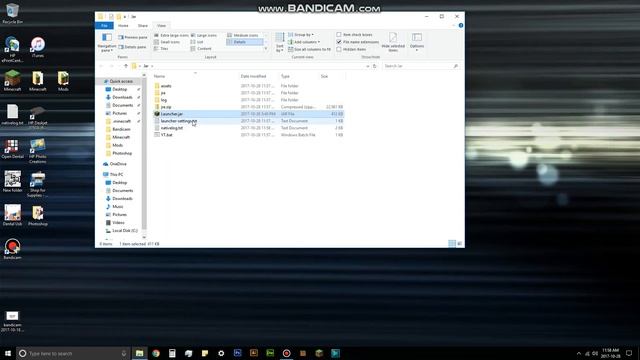Select Medium icons layout
Screen dimensions: 640x360
coord(243,36)
